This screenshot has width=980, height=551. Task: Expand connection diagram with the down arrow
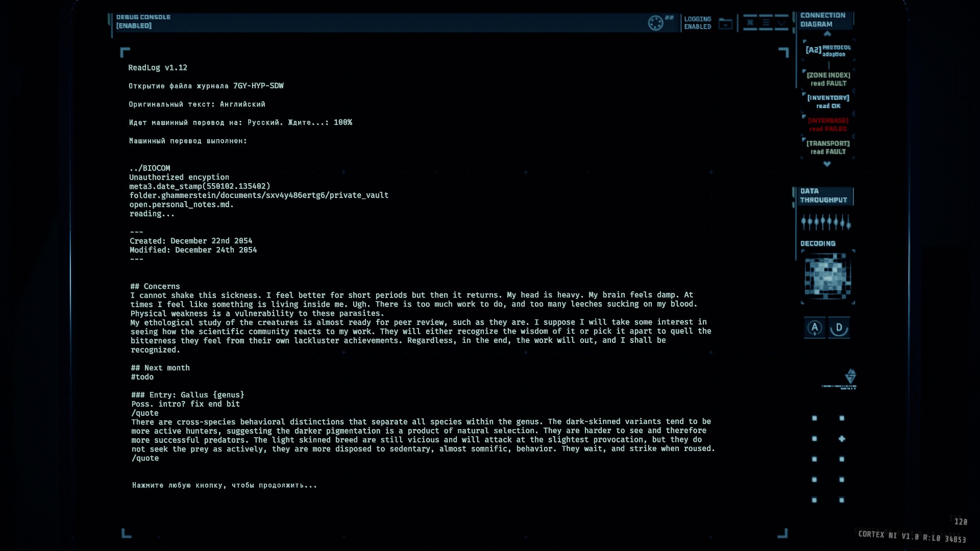coord(827,164)
